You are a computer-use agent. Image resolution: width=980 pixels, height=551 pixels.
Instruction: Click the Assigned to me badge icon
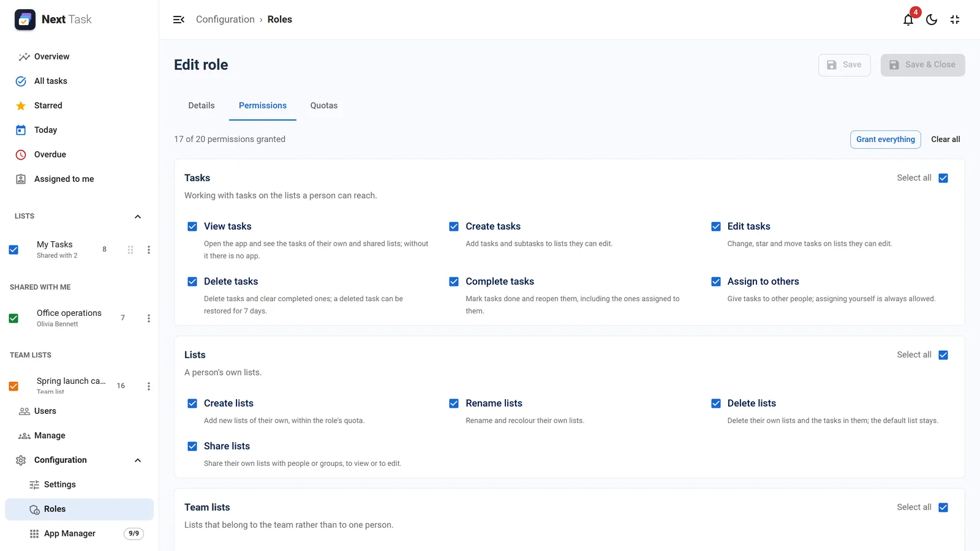tap(21, 179)
